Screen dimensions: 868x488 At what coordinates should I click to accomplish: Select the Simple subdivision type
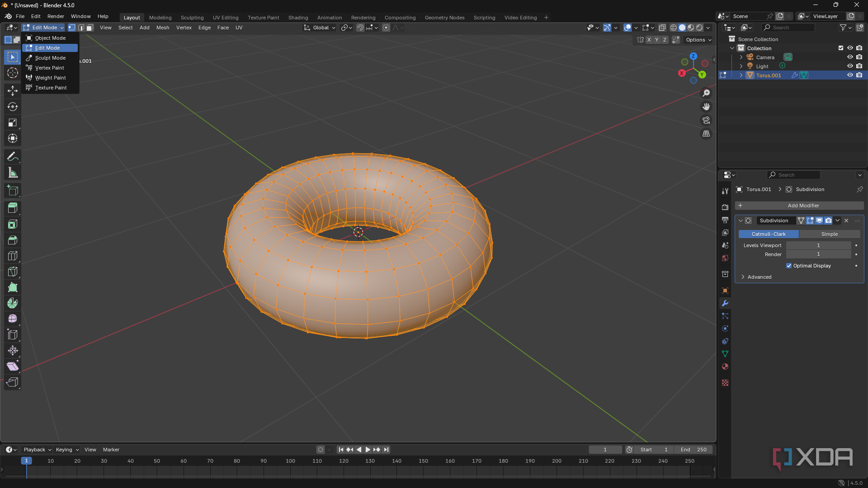coord(830,234)
